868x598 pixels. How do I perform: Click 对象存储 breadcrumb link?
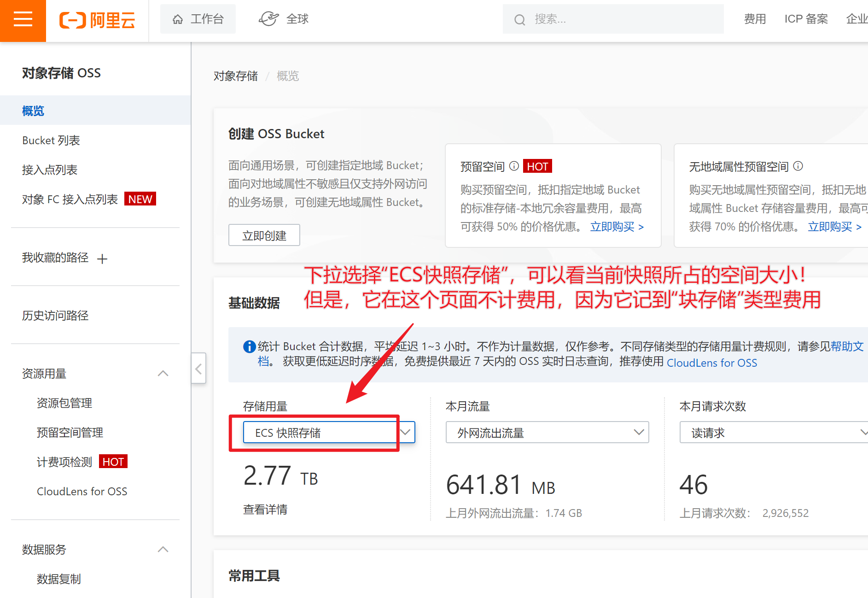coord(236,76)
